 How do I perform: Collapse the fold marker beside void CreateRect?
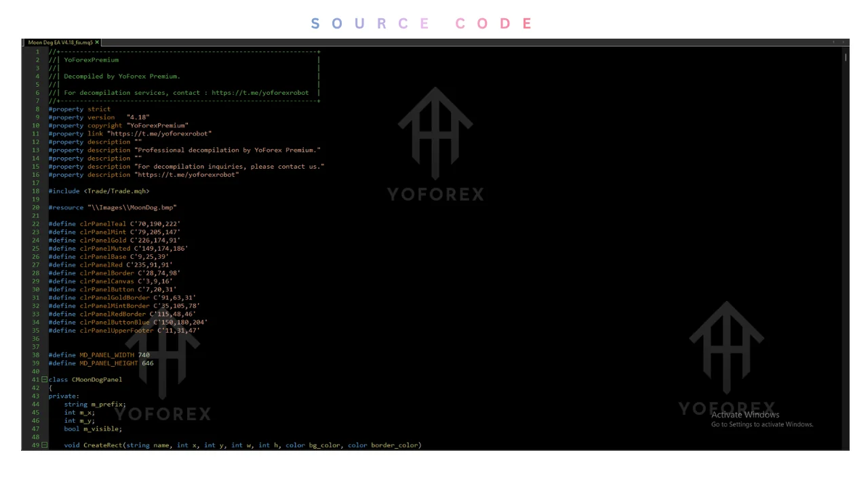[44, 445]
